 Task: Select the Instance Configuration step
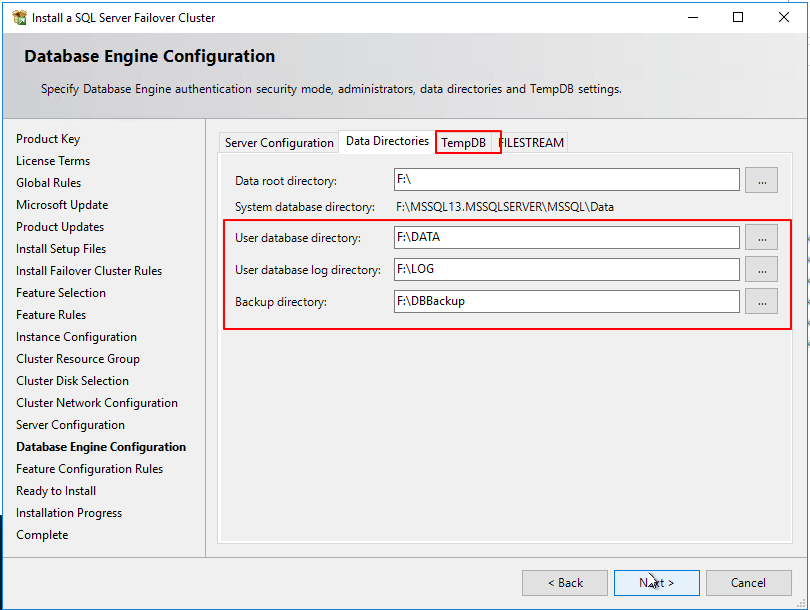click(76, 337)
